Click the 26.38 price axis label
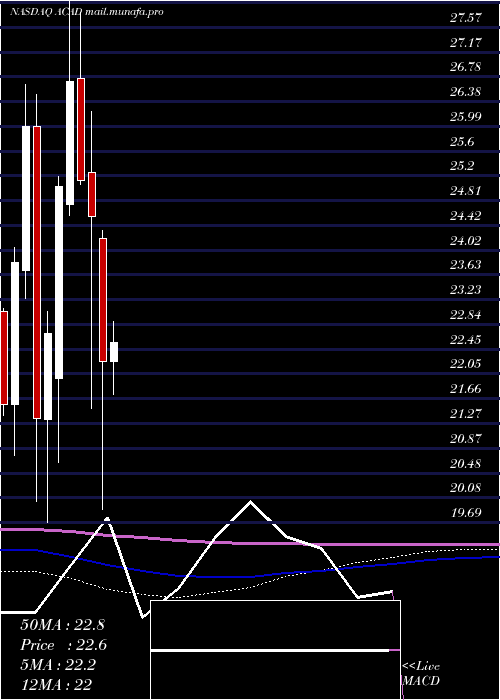Image resolution: width=500 pixels, height=700 pixels. pyautogui.click(x=466, y=92)
